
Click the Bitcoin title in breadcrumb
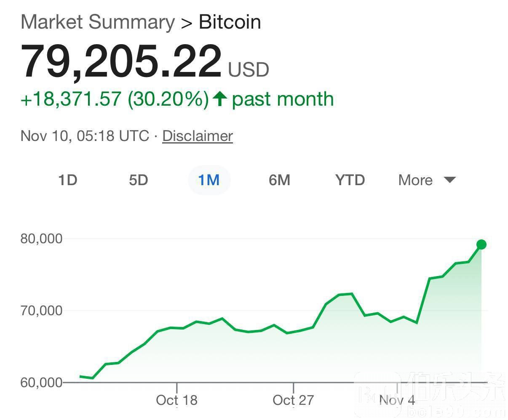230,22
